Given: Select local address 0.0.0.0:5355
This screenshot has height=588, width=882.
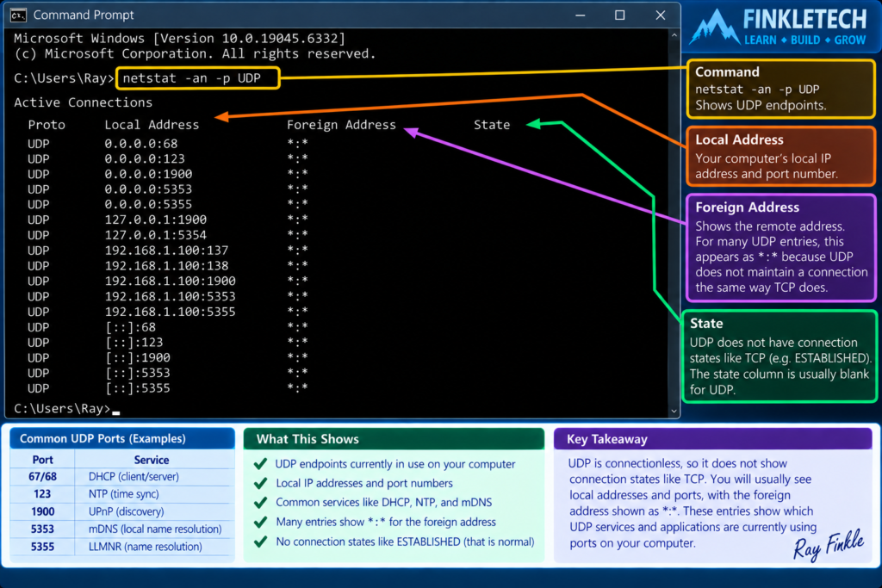Looking at the screenshot, I should tap(148, 205).
